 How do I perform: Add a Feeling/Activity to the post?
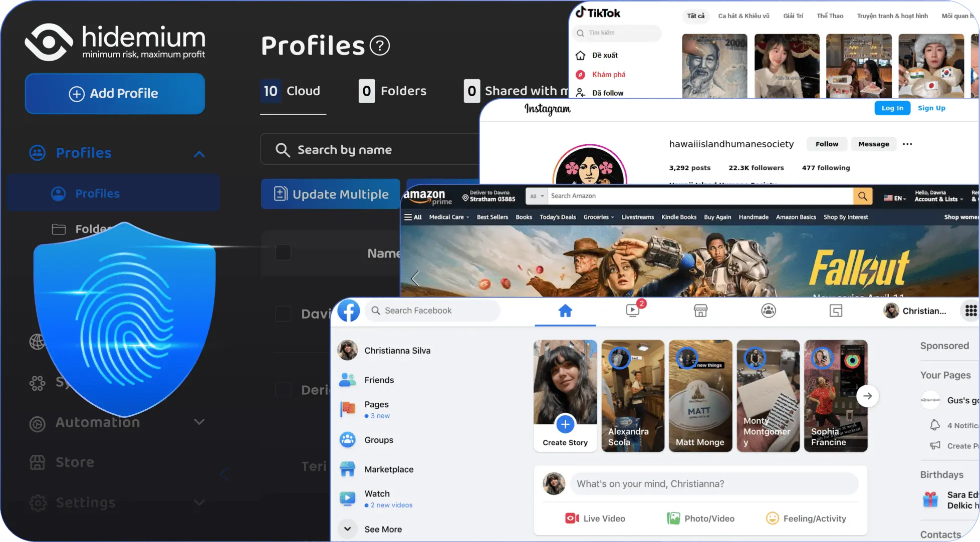coord(806,518)
